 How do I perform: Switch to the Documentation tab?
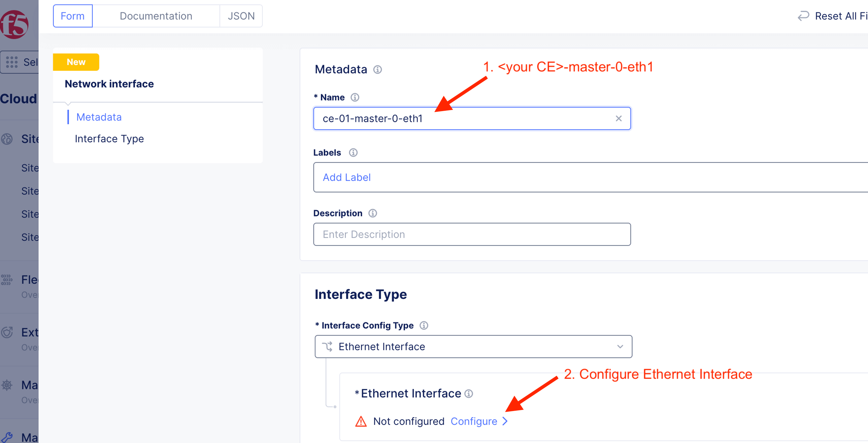point(156,16)
